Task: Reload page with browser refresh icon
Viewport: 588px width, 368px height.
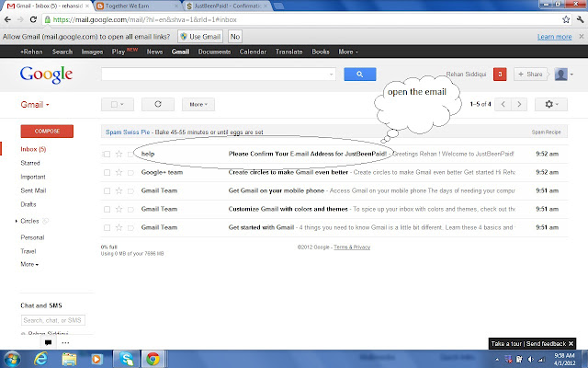Action: pyautogui.click(x=33, y=19)
